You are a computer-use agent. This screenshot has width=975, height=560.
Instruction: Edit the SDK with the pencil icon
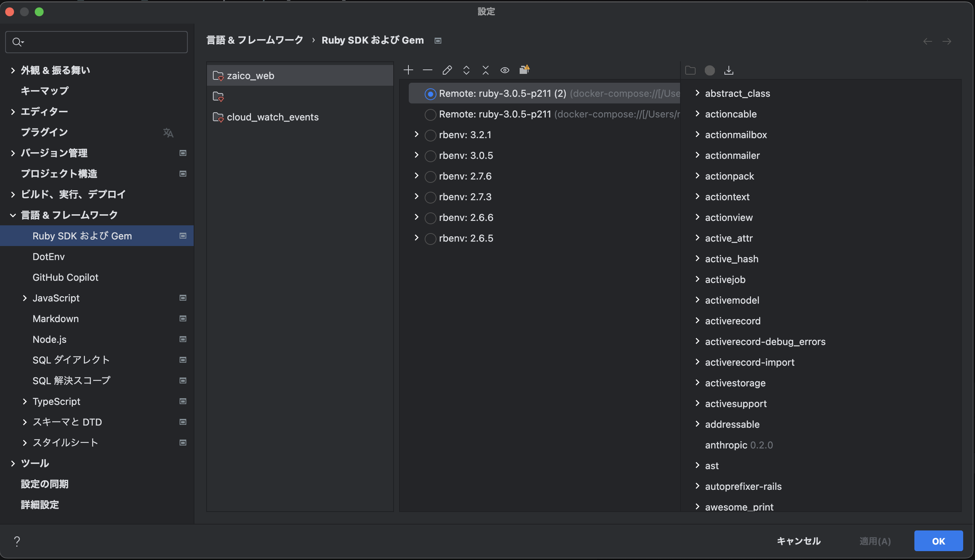[x=447, y=70]
